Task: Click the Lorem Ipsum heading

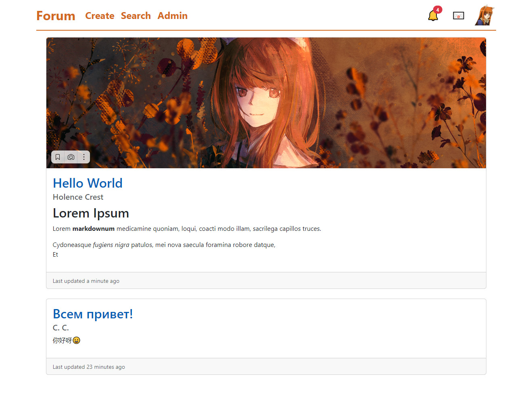Action: pos(91,213)
